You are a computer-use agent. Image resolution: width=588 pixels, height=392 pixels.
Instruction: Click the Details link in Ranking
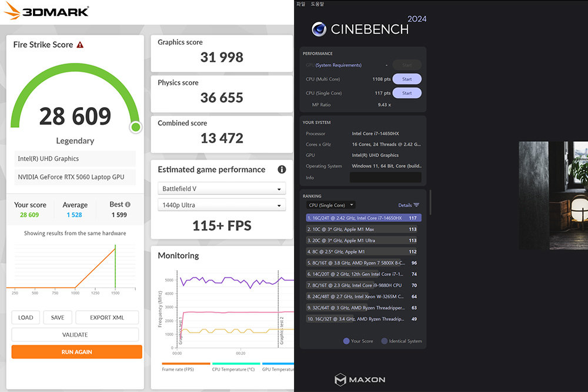pyautogui.click(x=405, y=205)
